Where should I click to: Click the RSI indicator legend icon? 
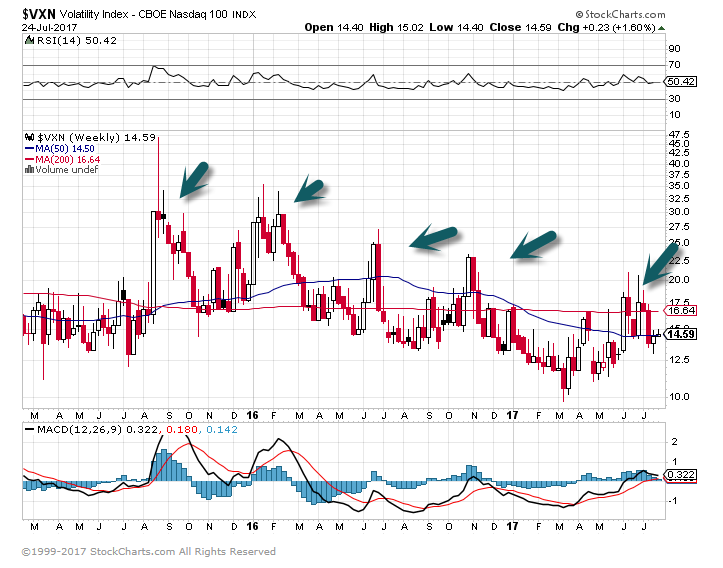point(30,41)
